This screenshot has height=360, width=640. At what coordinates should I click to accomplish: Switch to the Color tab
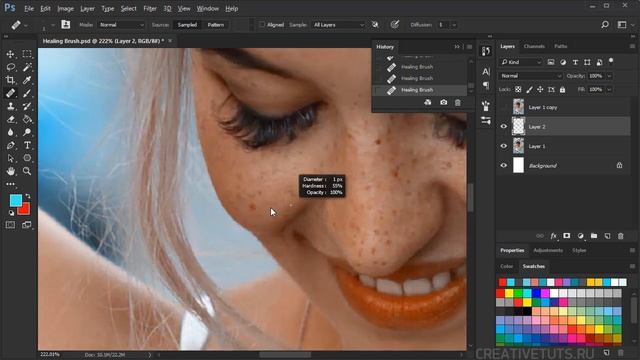click(507, 267)
